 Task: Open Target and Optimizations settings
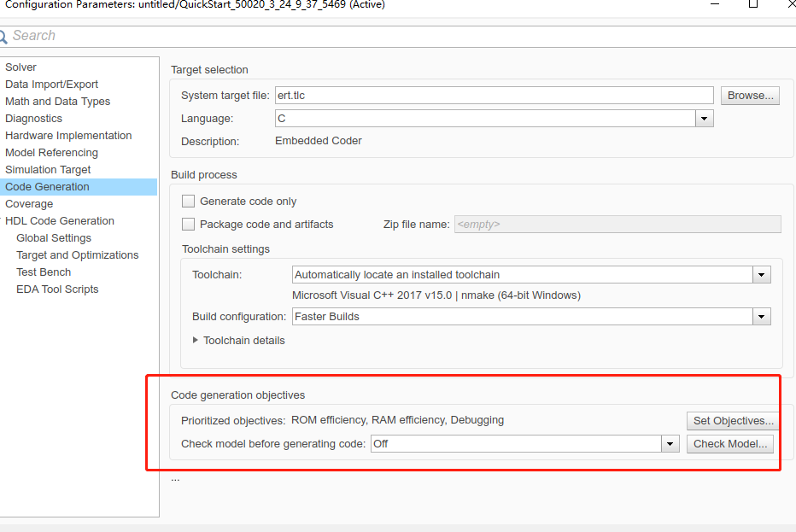[77, 254]
